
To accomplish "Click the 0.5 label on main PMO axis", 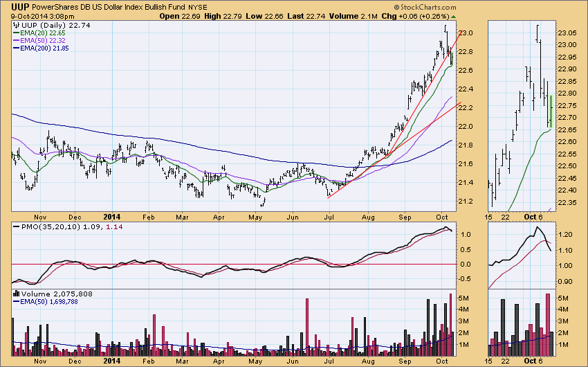I will click(x=466, y=249).
